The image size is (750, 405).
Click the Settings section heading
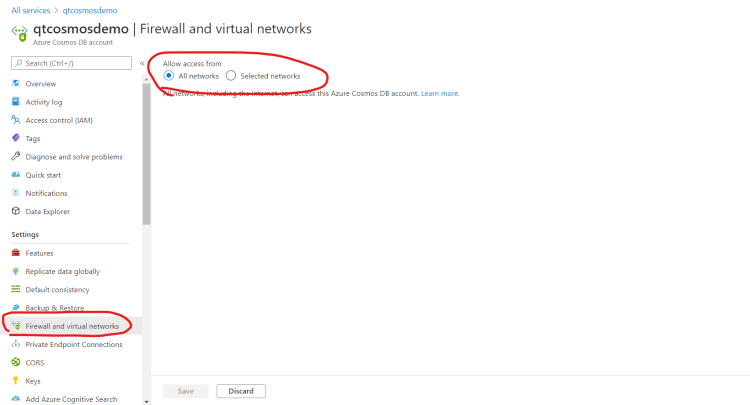[x=25, y=234]
